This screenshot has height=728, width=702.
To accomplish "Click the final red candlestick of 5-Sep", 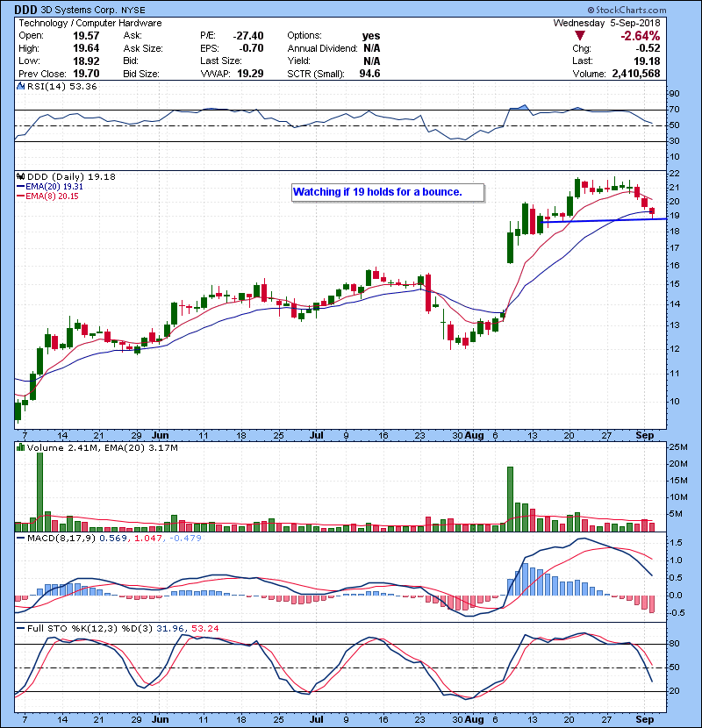I will tap(653, 212).
